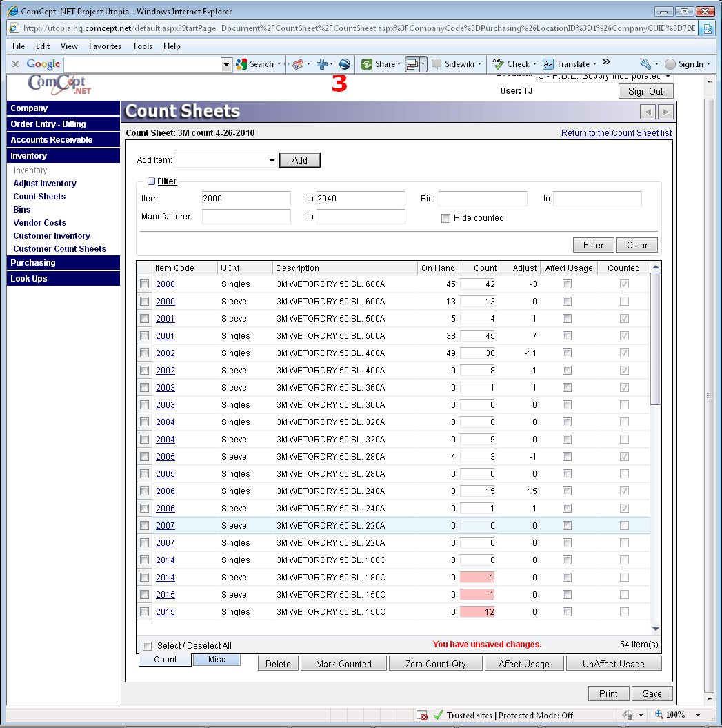Open the Favorites menu
This screenshot has height=728, width=722.
click(x=103, y=46)
